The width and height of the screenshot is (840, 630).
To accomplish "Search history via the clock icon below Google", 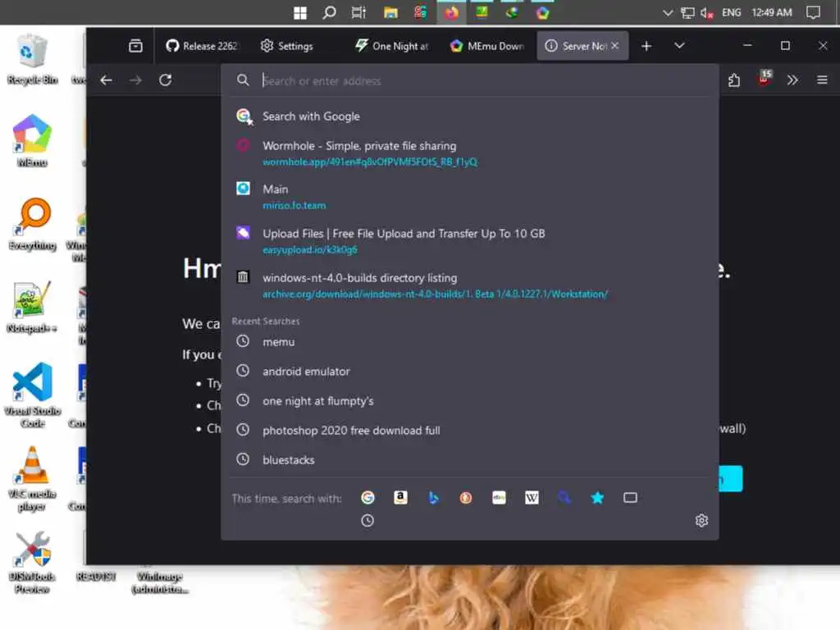I will pyautogui.click(x=367, y=520).
